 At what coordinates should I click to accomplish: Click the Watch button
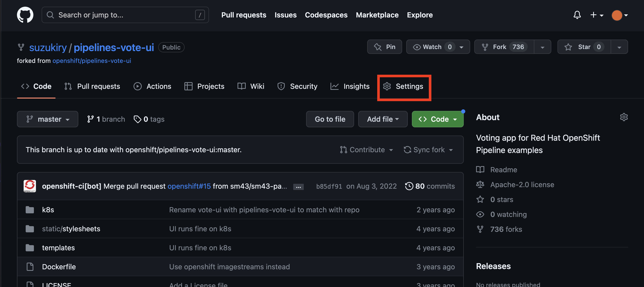pyautogui.click(x=438, y=47)
